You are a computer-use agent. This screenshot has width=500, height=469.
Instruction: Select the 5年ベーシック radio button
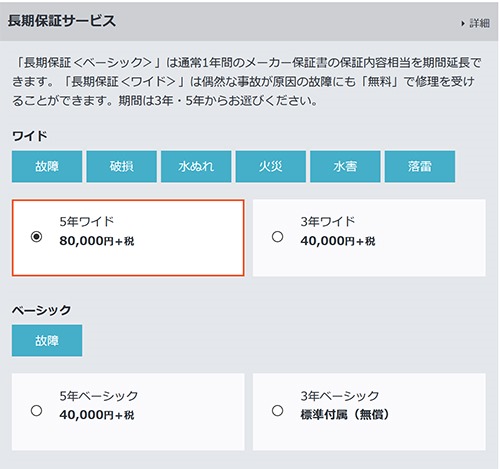pos(36,410)
